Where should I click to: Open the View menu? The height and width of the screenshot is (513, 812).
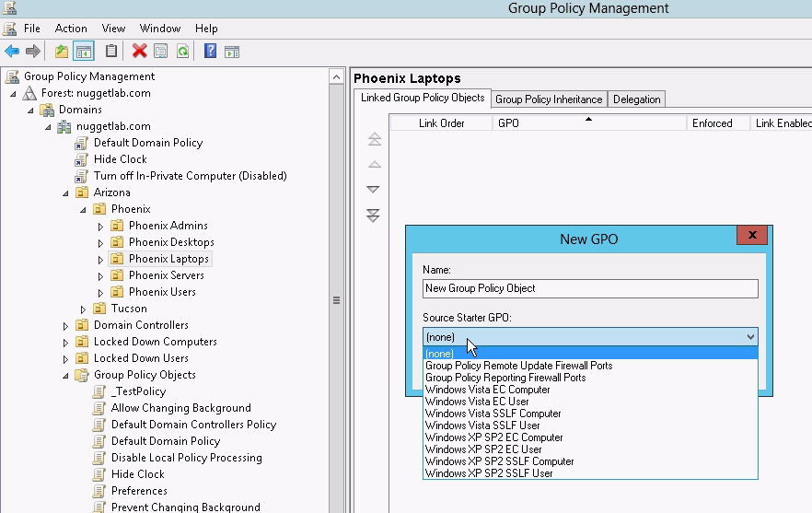pos(113,29)
